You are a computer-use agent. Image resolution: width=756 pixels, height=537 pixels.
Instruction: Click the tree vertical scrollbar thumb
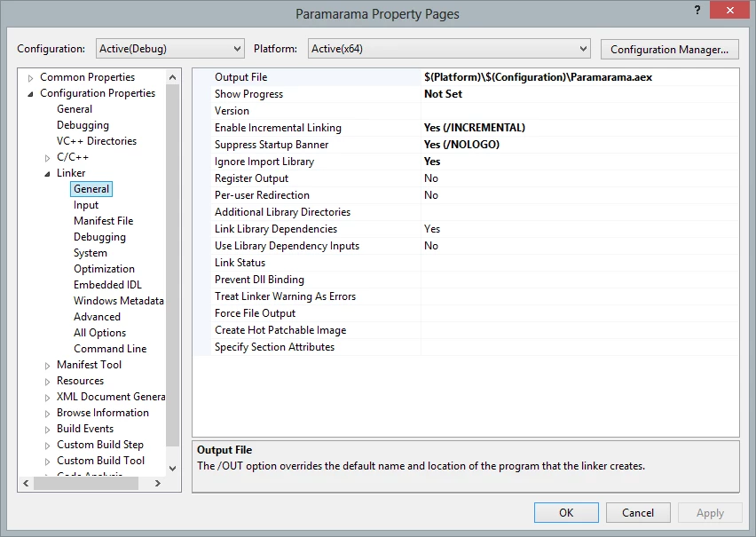(x=173, y=265)
